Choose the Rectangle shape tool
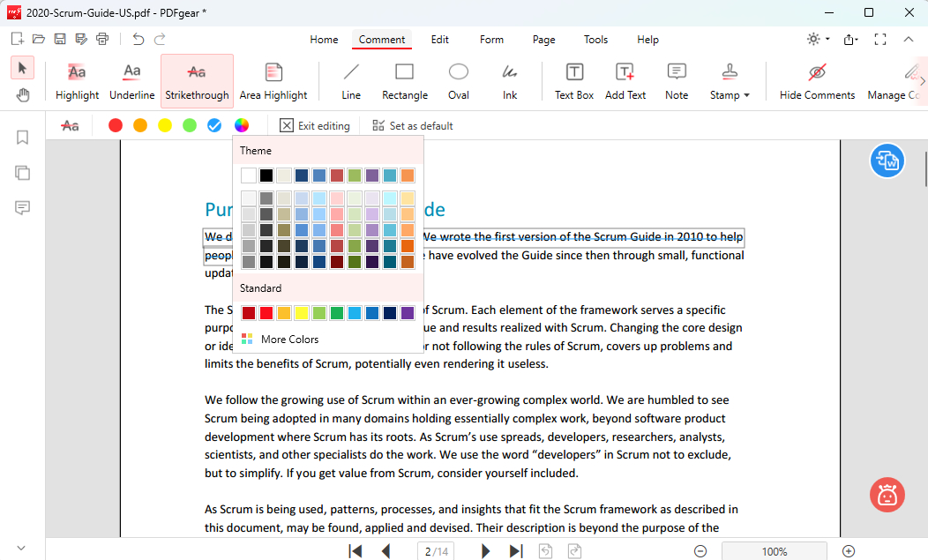 [x=404, y=81]
